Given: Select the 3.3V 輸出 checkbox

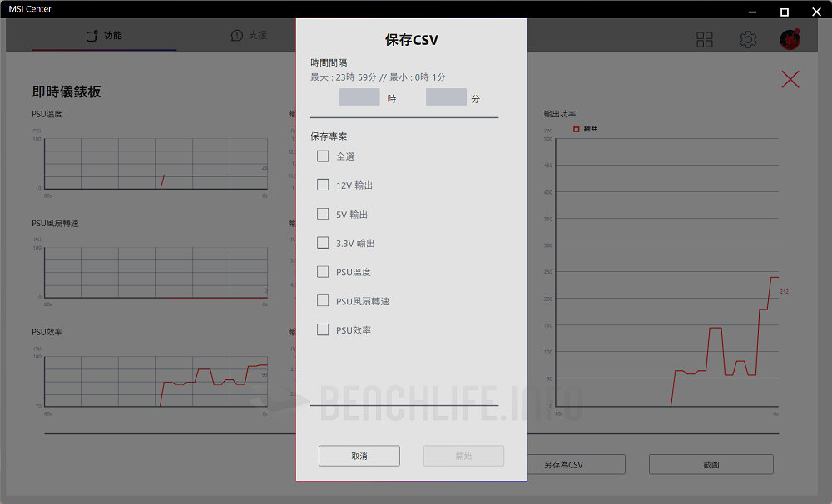Looking at the screenshot, I should (x=323, y=243).
